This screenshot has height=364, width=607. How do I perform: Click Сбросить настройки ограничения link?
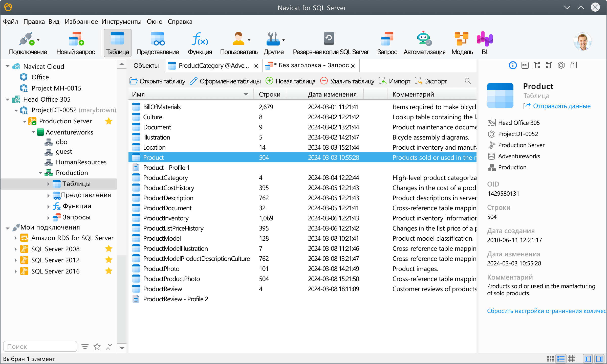click(546, 311)
